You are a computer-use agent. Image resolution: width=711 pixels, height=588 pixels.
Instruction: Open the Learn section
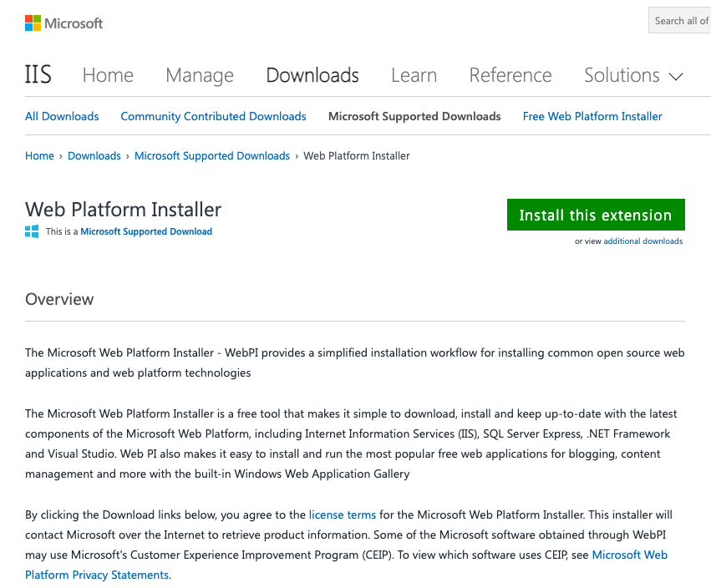tap(414, 75)
